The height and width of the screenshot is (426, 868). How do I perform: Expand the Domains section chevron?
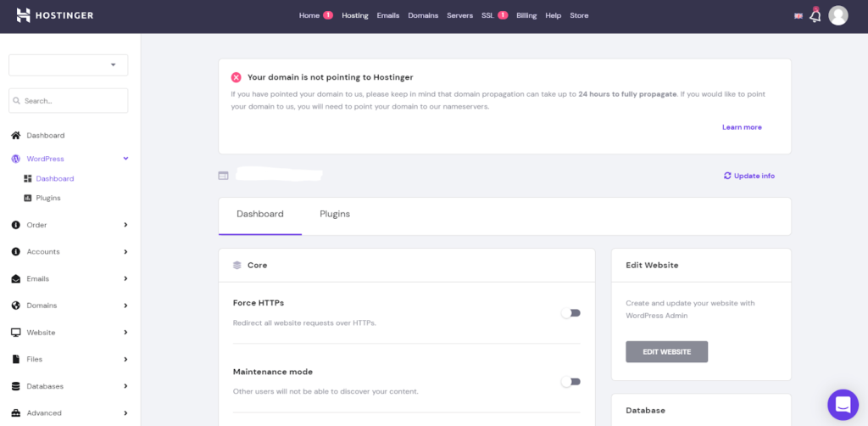(x=125, y=305)
